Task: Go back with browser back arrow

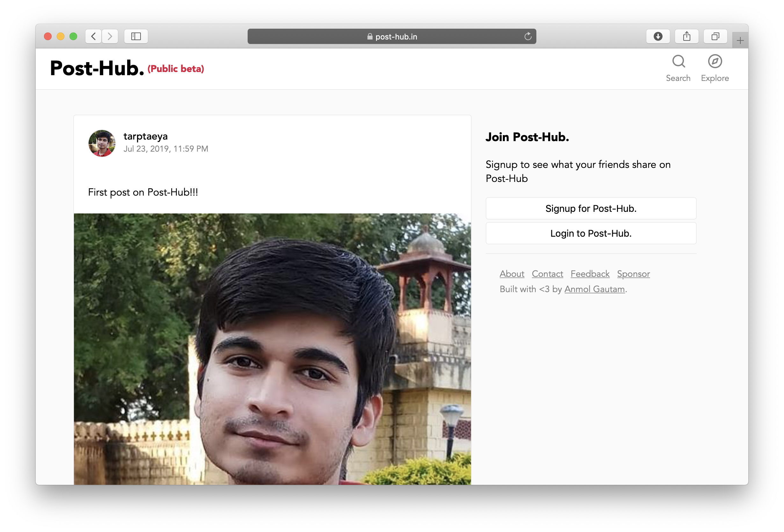Action: coord(94,36)
